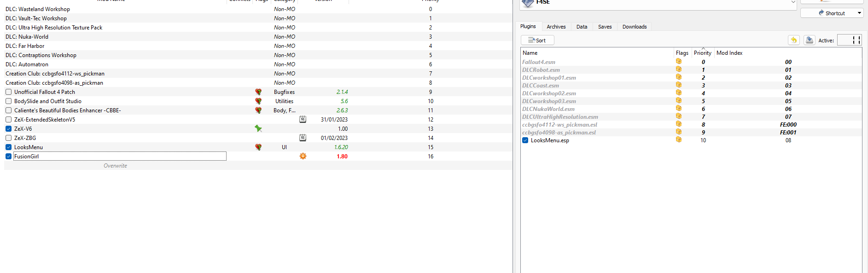Open the F4SE executable dropdown

(x=793, y=2)
